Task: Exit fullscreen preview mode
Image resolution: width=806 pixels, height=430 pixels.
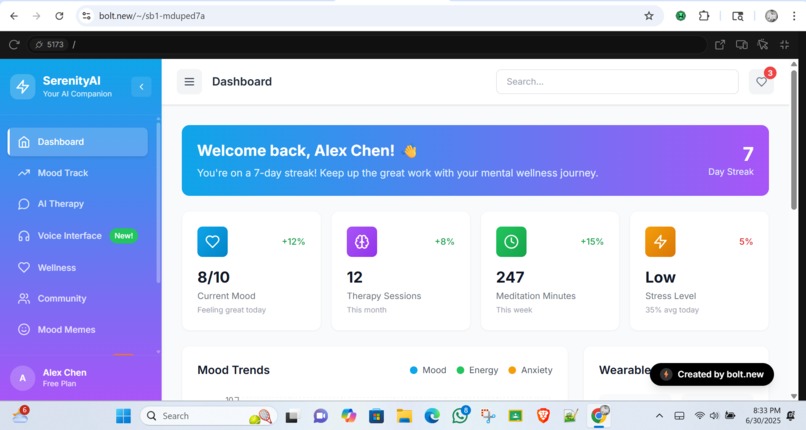Action: click(784, 45)
